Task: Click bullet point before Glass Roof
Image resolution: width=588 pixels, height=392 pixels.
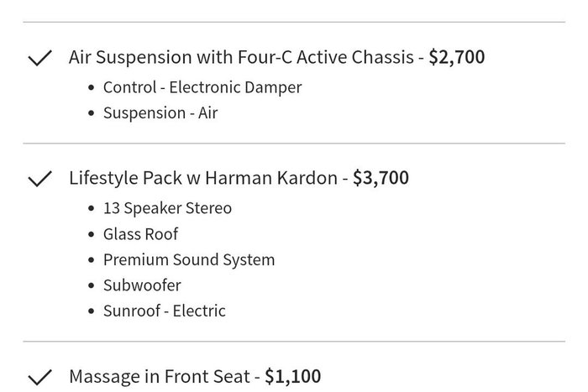Action: (91, 234)
